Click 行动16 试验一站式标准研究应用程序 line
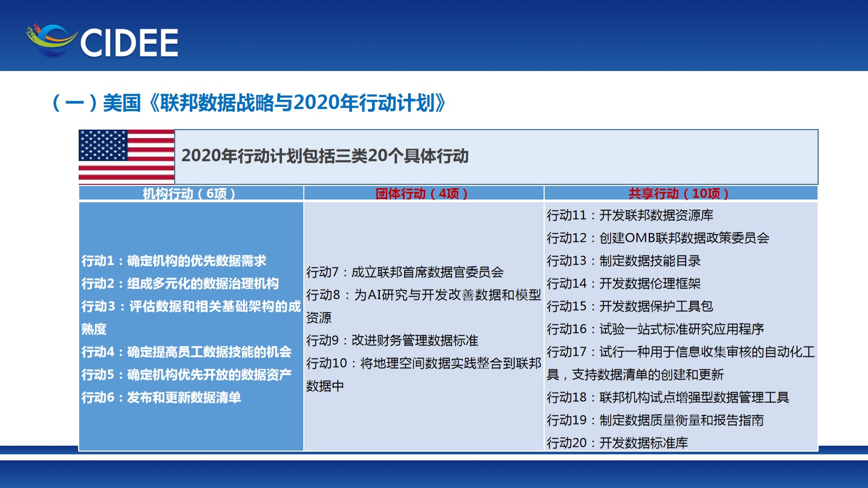 [655, 329]
